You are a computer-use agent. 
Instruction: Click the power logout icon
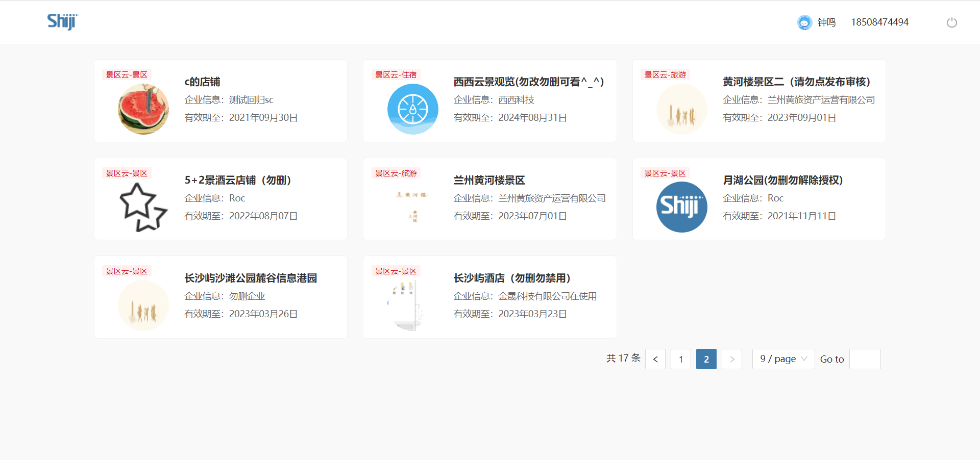(951, 22)
